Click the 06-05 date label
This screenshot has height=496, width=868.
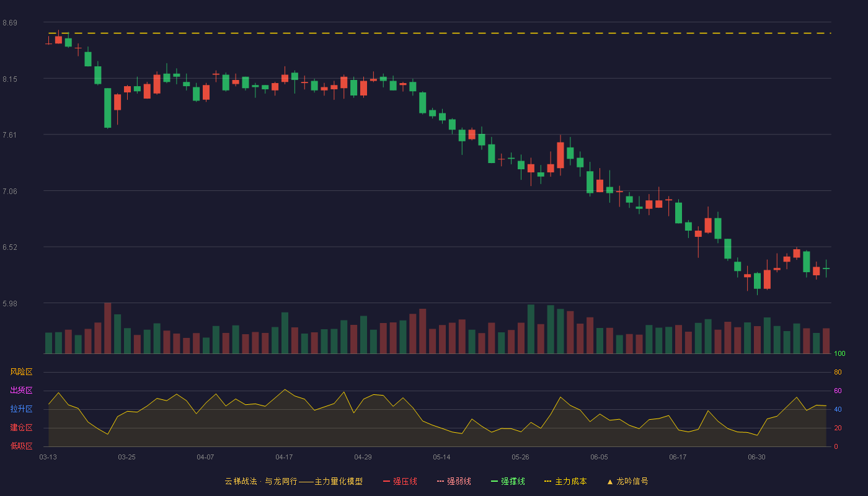click(x=600, y=457)
